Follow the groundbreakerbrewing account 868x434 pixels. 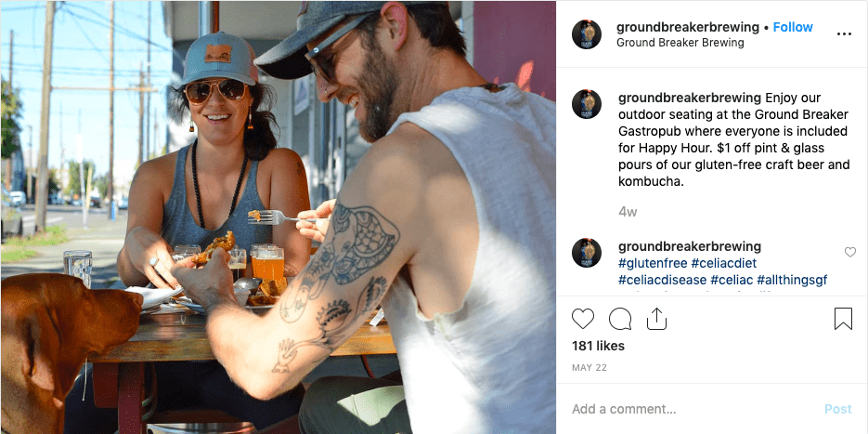[x=793, y=27]
